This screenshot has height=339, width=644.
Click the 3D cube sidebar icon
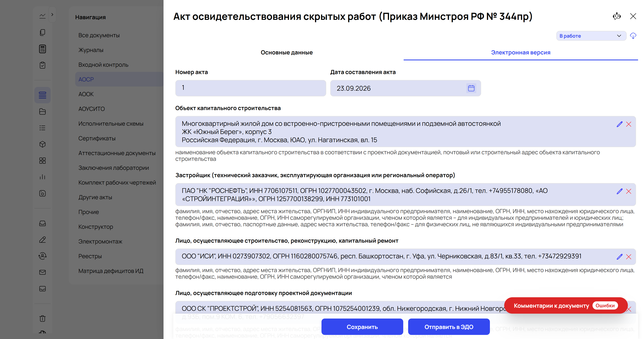(43, 144)
